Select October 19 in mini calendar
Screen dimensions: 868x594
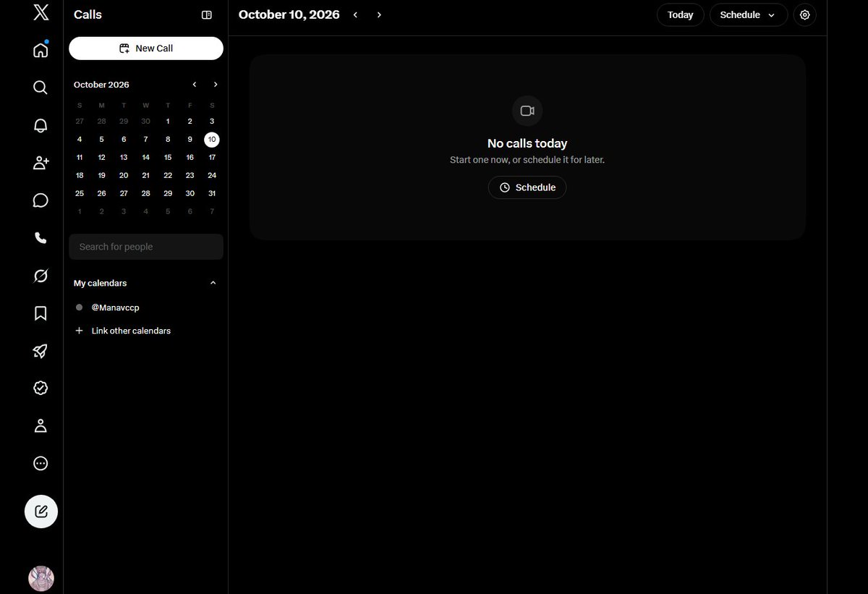101,175
